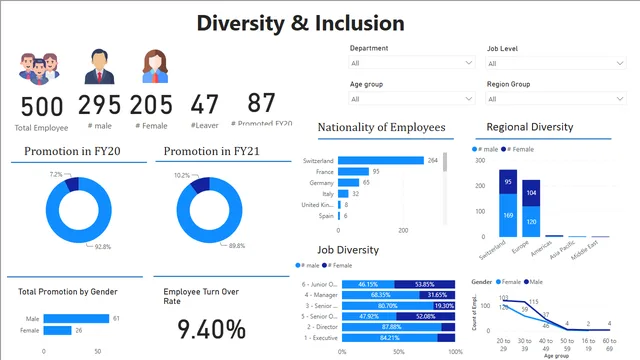Select Director male segment 87.88%
The width and height of the screenshot is (640, 360).
(392, 327)
